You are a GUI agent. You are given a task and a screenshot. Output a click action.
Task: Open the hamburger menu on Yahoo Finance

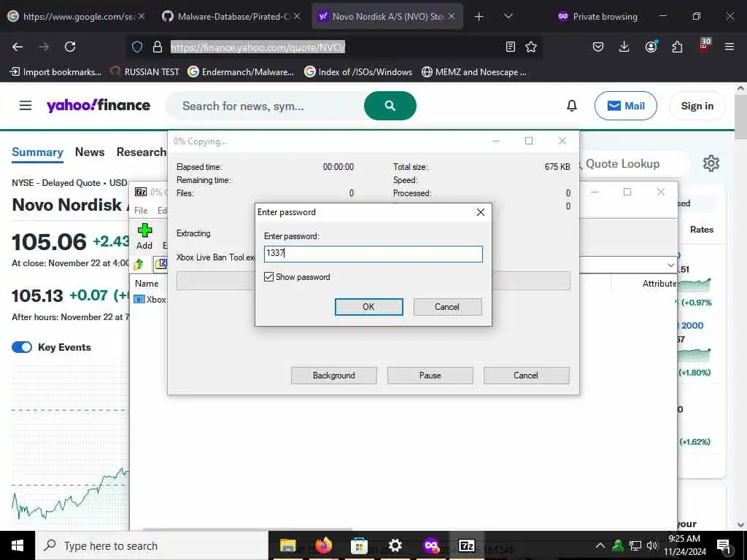[26, 105]
